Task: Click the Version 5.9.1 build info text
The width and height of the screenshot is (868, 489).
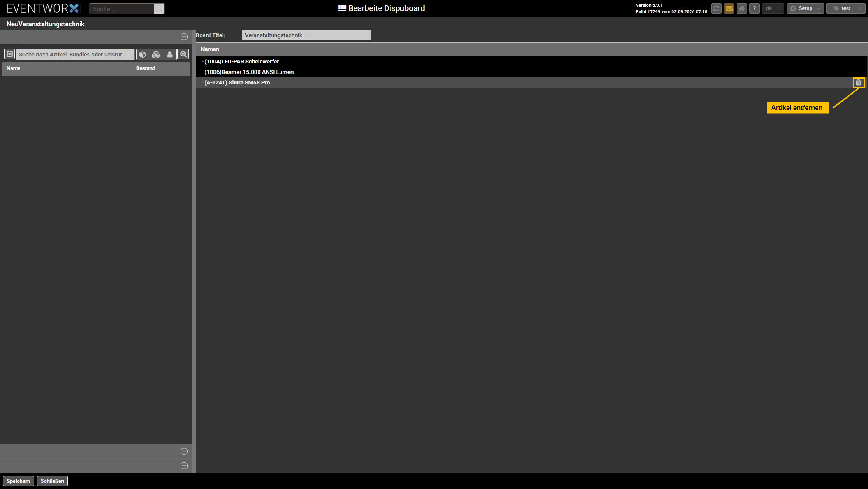Action: (671, 8)
